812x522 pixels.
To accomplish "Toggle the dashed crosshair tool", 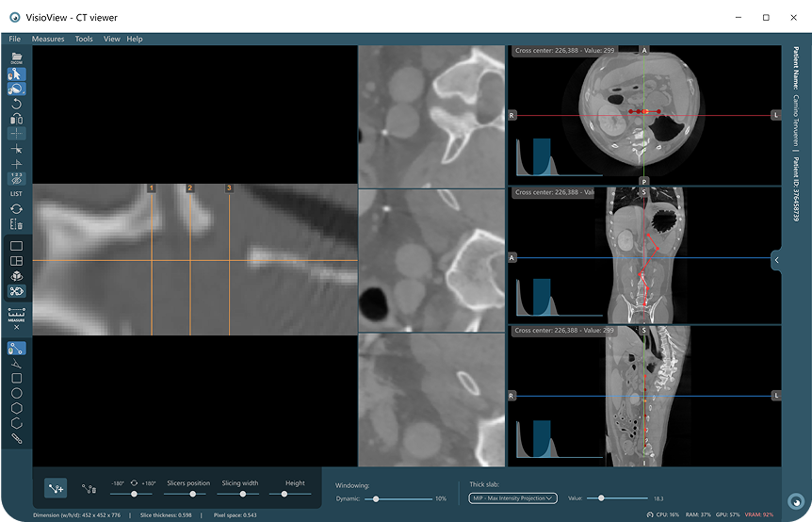I will [x=17, y=134].
